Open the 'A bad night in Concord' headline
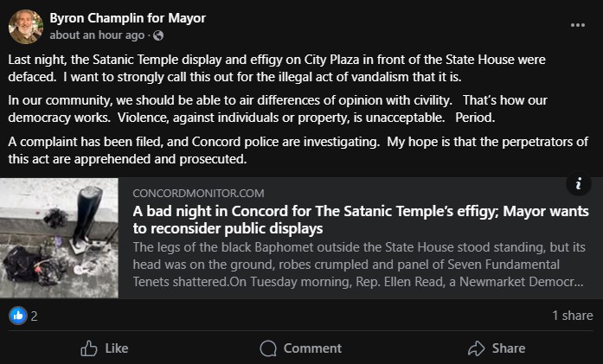Viewport: 603px width, 364px height. tap(361, 220)
